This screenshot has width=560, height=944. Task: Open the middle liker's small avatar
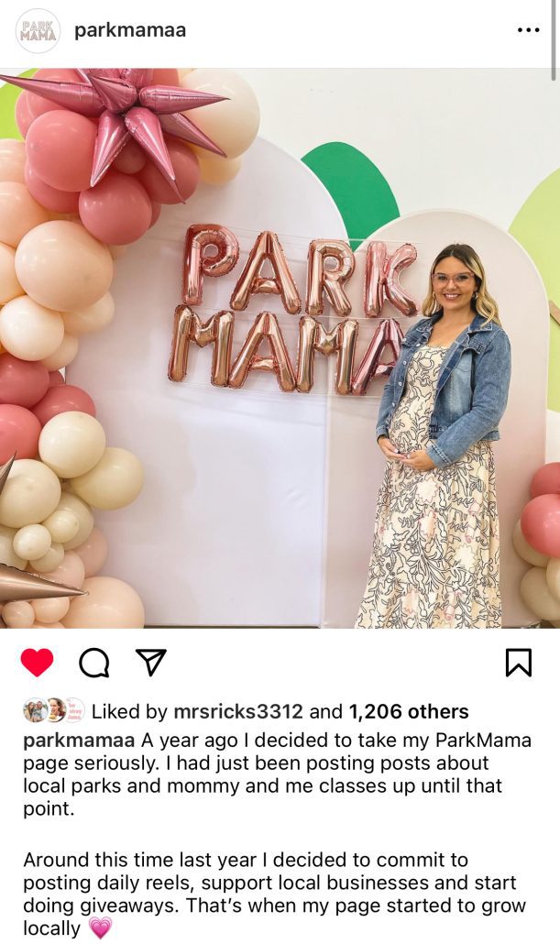pyautogui.click(x=55, y=711)
